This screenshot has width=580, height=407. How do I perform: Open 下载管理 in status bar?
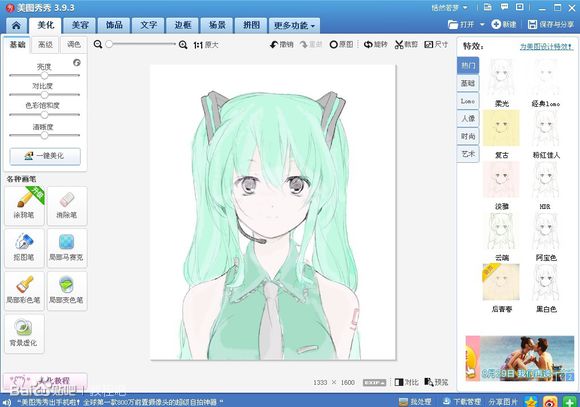tap(462, 401)
